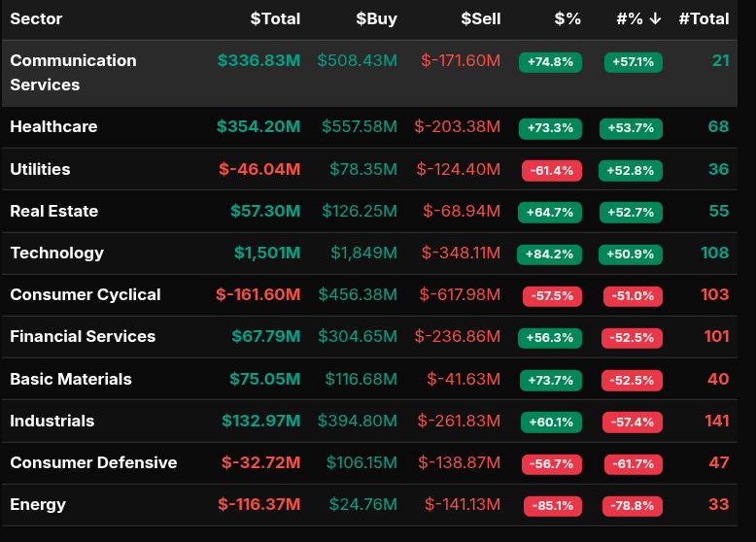
Task: Select the Utilities sector row
Action: point(40,169)
